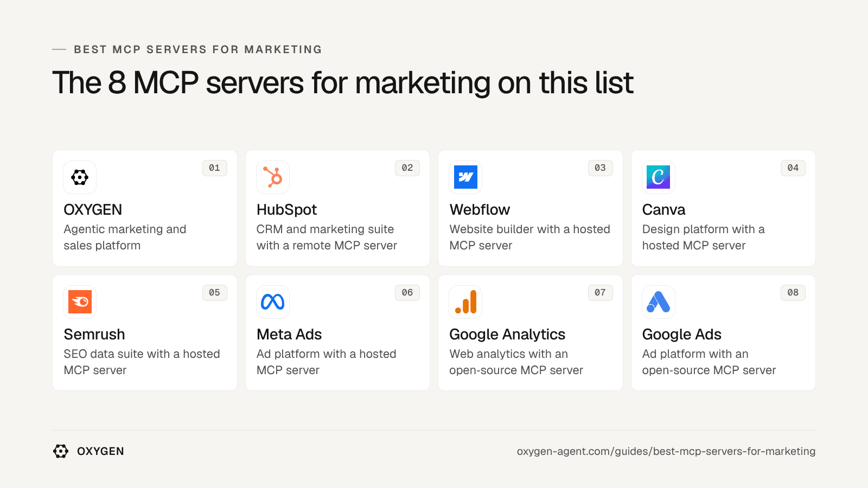This screenshot has height=488, width=868.
Task: Click 'Agentic marketing and sales platform' description
Action: coord(125,237)
